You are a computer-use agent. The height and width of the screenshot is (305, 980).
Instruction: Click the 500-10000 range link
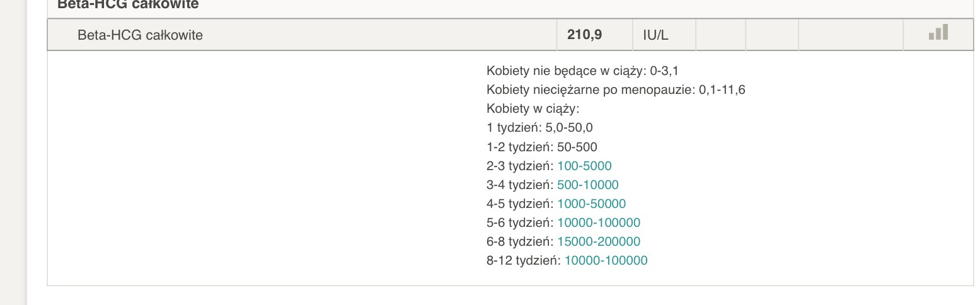click(x=587, y=185)
